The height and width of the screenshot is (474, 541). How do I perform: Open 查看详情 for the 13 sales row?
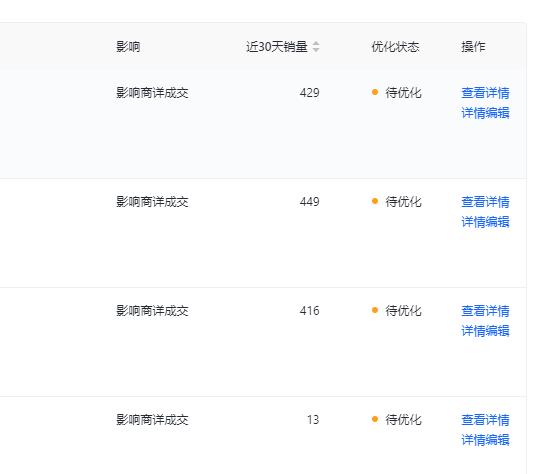pyautogui.click(x=485, y=420)
